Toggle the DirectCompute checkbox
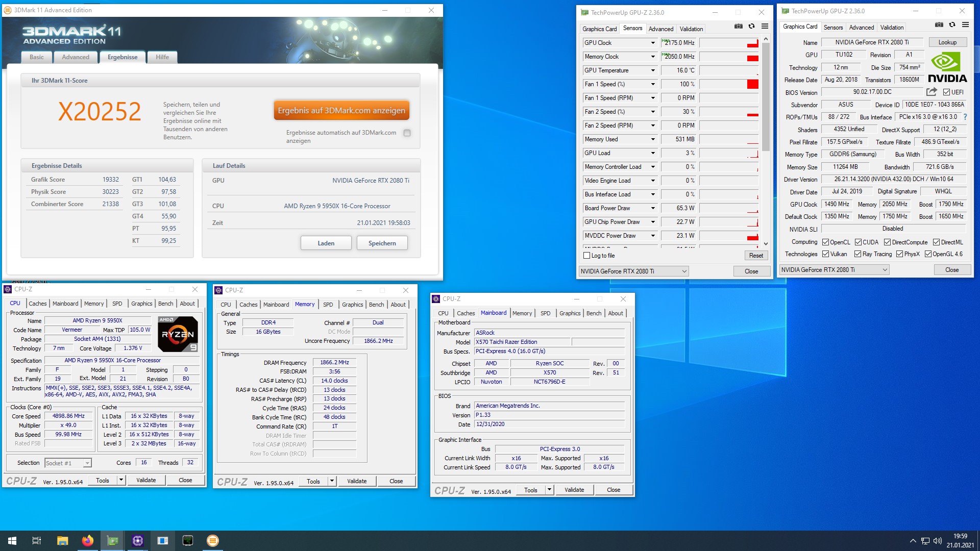This screenshot has width=980, height=551. tap(887, 242)
